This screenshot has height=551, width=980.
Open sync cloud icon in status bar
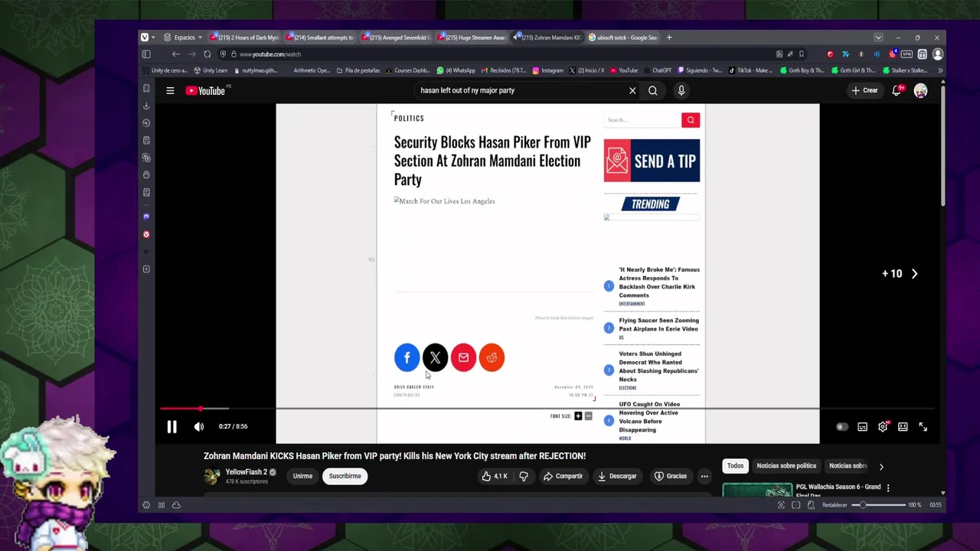pyautogui.click(x=176, y=505)
